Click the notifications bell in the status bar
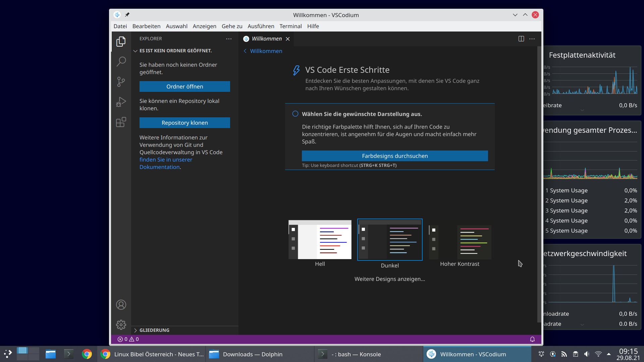The height and width of the screenshot is (362, 644). coord(532,339)
